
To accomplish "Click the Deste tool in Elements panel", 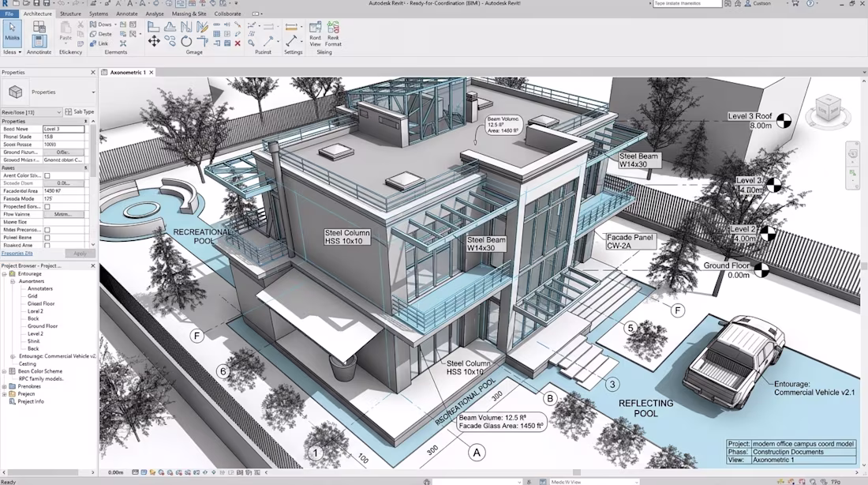I will (101, 34).
